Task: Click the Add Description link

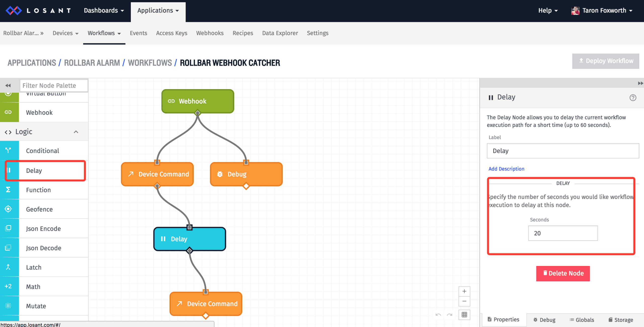Action: point(506,169)
